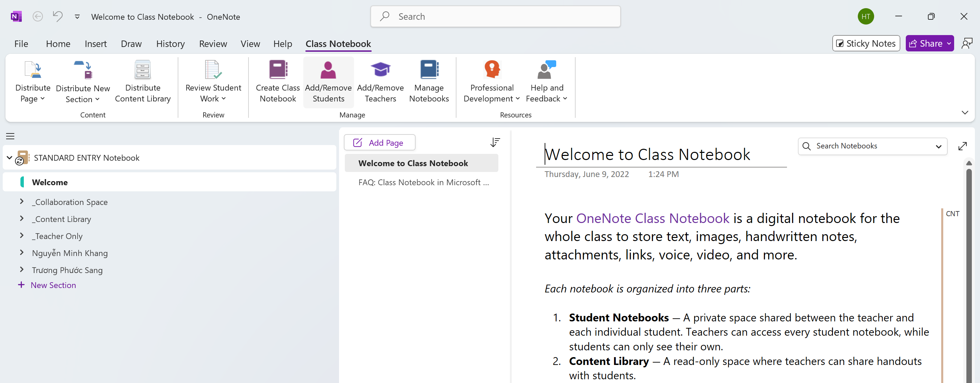Expand the _Collaboration Space section group
The width and height of the screenshot is (980, 383).
pyautogui.click(x=22, y=202)
